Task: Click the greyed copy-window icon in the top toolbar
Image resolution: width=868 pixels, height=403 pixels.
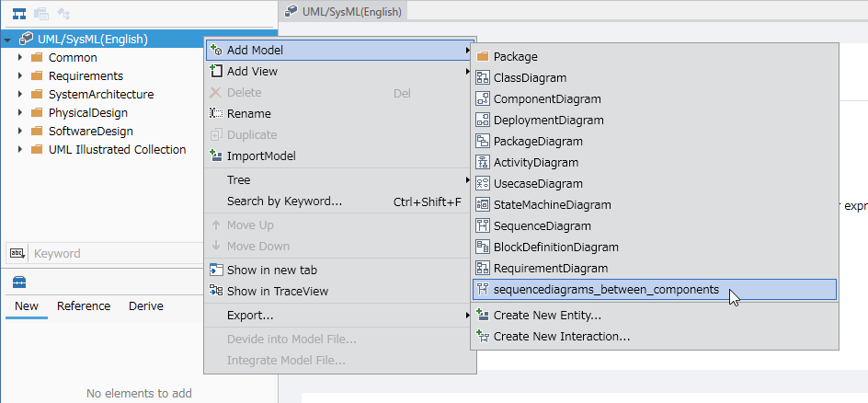Action: pos(41,14)
